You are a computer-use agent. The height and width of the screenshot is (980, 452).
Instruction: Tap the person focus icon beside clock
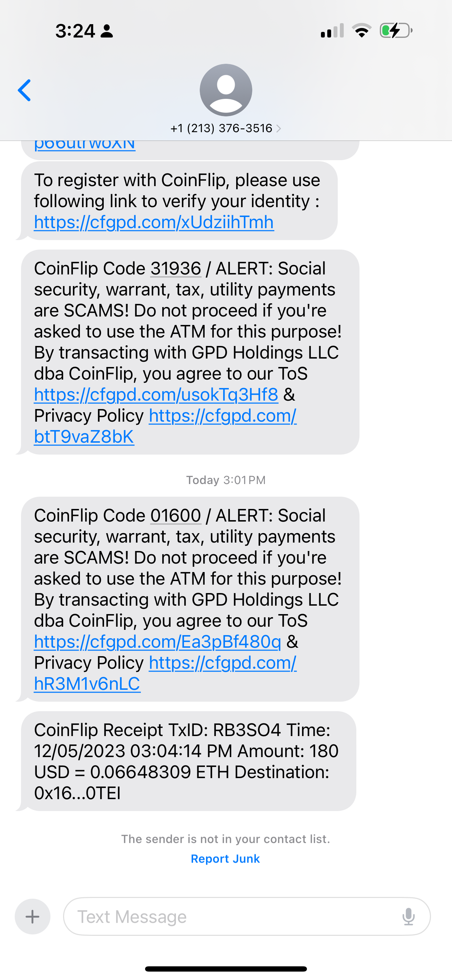coord(107,31)
